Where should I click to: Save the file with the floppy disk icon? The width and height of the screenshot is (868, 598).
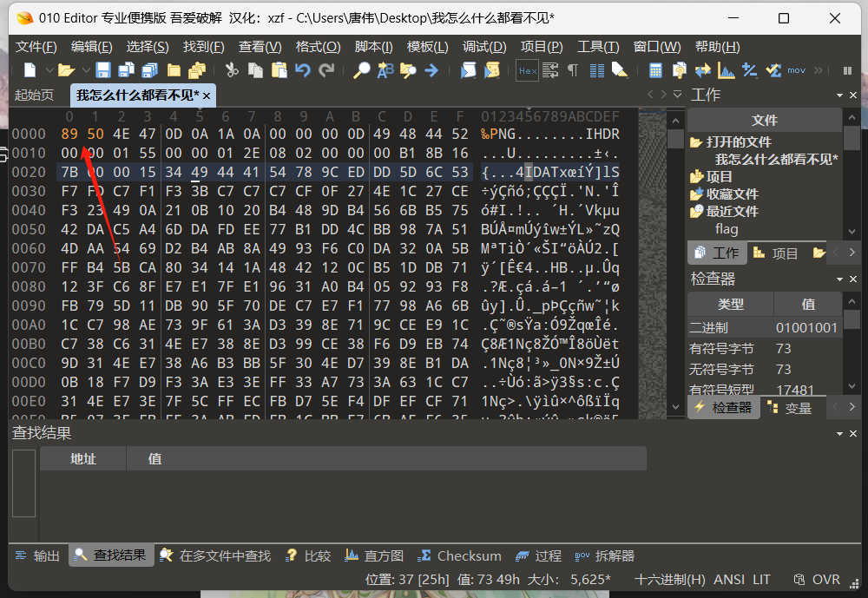pos(103,70)
